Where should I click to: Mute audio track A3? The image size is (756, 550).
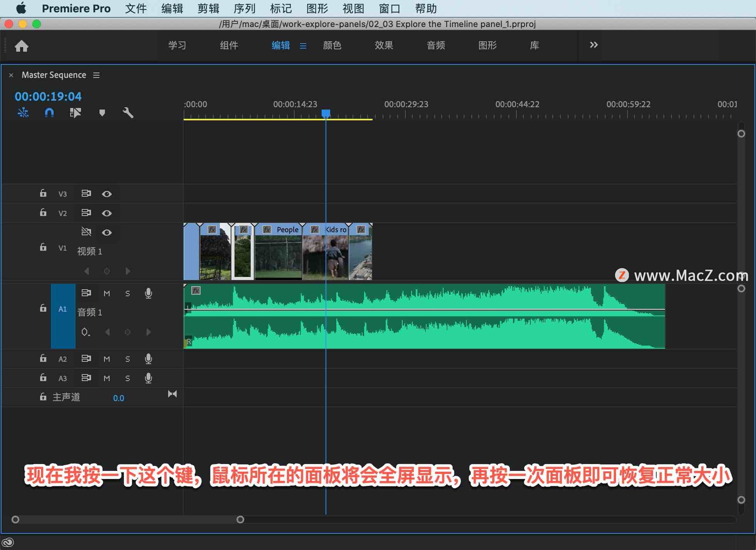coord(107,378)
